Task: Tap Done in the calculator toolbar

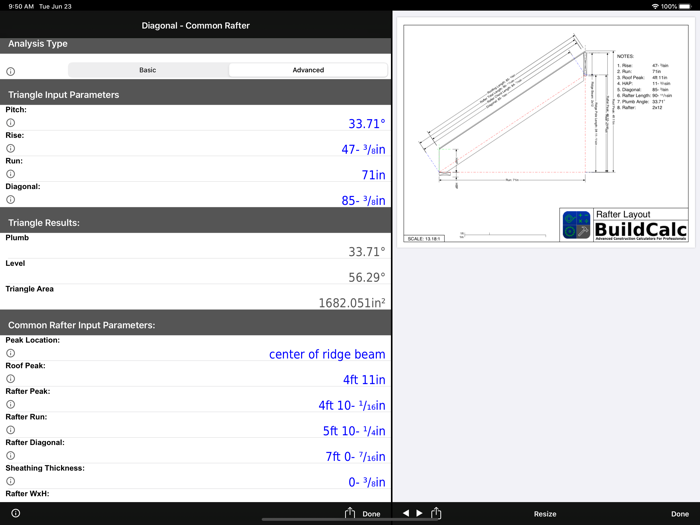Action: pos(371,514)
